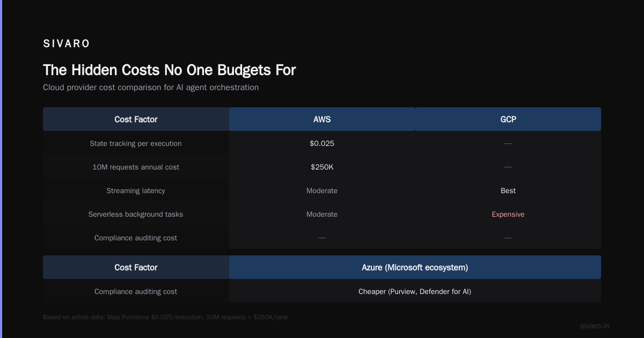The image size is (644, 338).
Task: Click the SIVARO logo text
Action: click(67, 44)
